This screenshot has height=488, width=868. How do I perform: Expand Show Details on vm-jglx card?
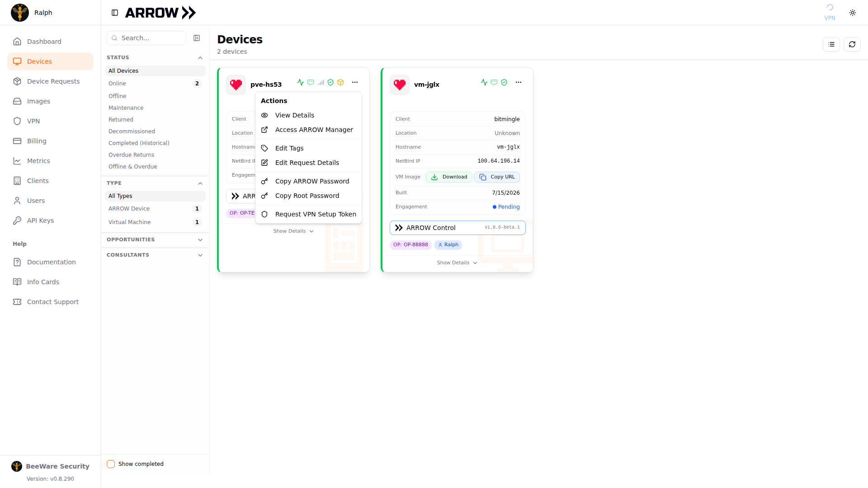pos(457,263)
